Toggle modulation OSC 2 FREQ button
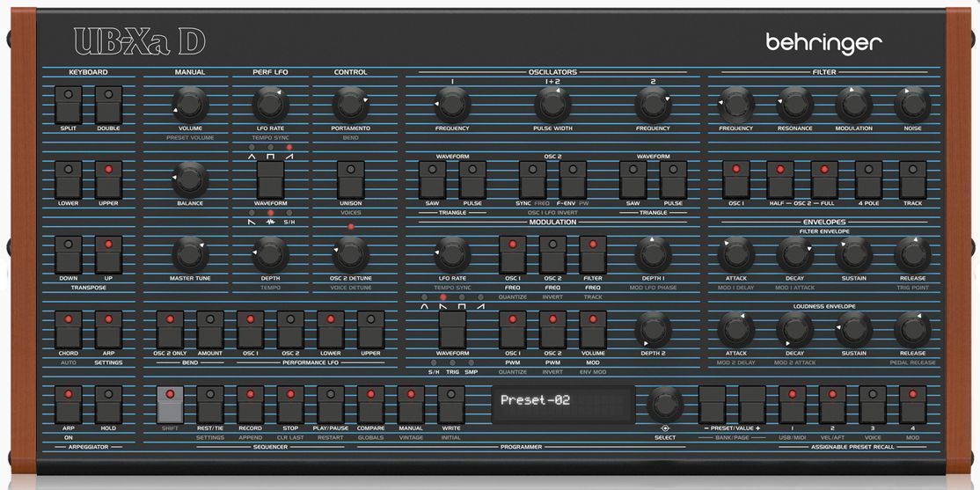980x490 pixels. 552,254
